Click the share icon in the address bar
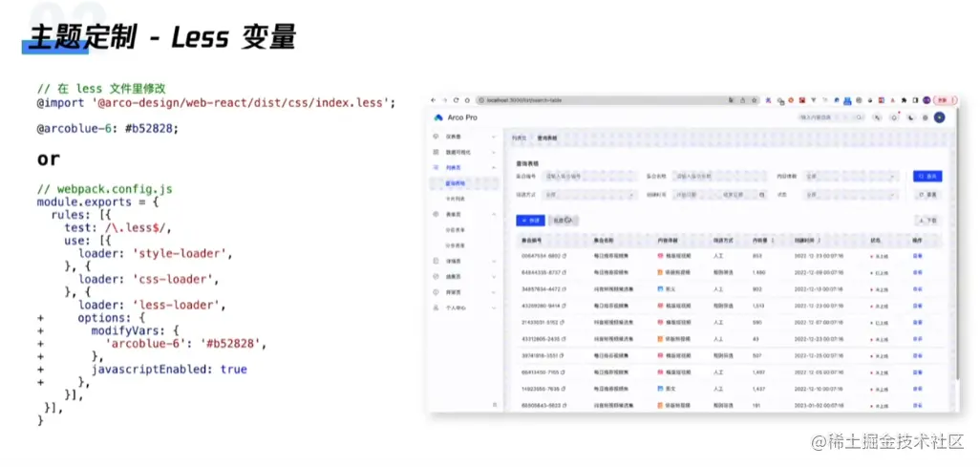The image size is (980, 467). coord(742,100)
